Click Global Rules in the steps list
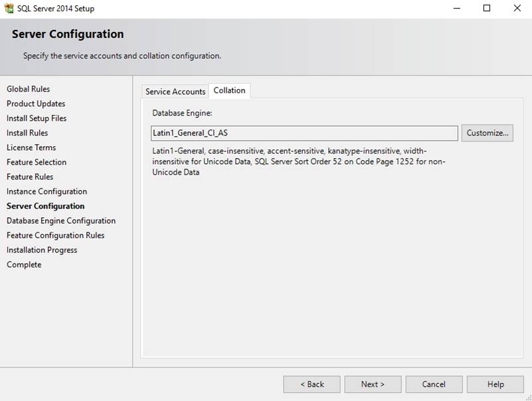The height and width of the screenshot is (401, 532). pos(28,89)
